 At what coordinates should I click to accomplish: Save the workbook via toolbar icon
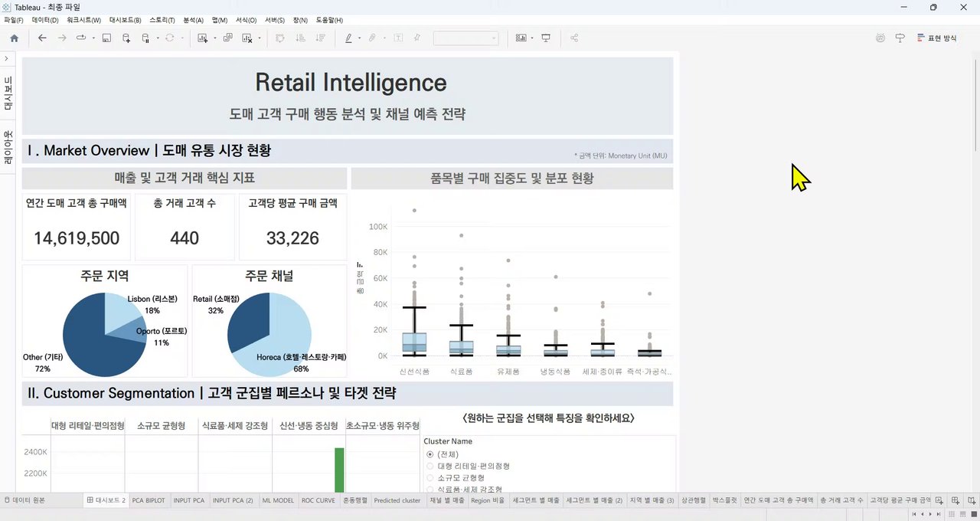pos(106,38)
